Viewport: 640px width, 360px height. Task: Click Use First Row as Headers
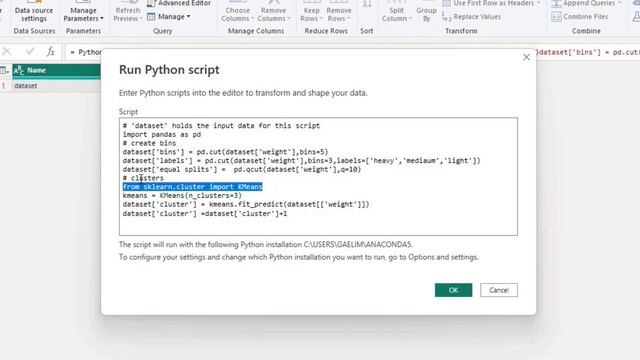click(492, 4)
